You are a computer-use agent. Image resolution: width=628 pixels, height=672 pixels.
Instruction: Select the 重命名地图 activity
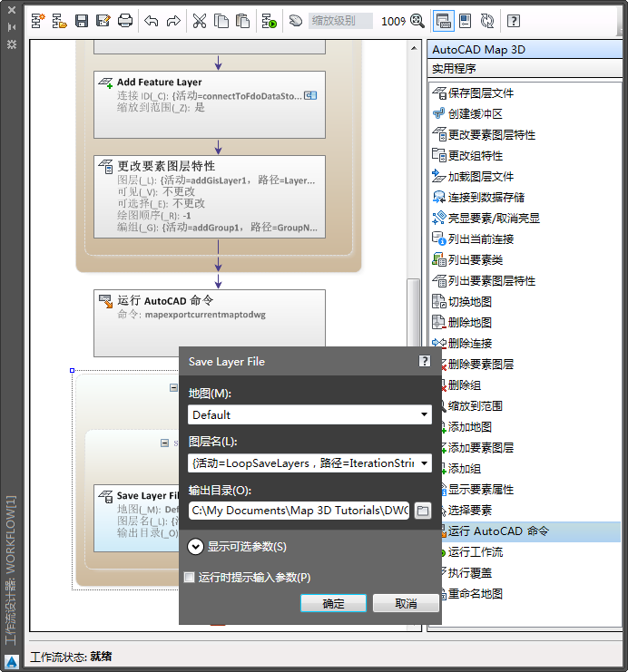pos(476,594)
